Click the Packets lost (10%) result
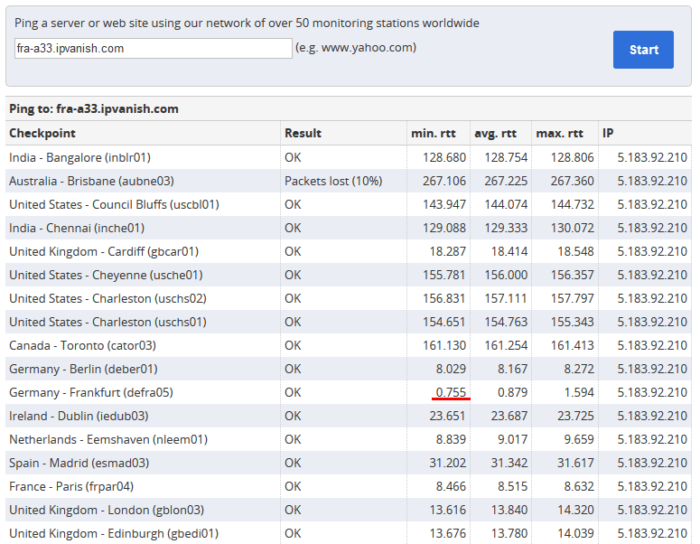Viewport: 700px width, 544px height. pos(333,181)
